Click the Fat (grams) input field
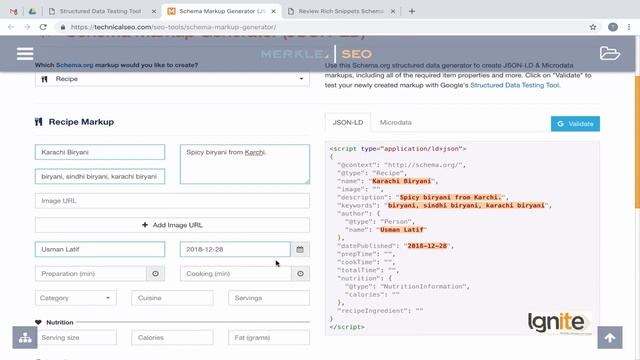Viewport: 640px width, 360px height. [269, 338]
